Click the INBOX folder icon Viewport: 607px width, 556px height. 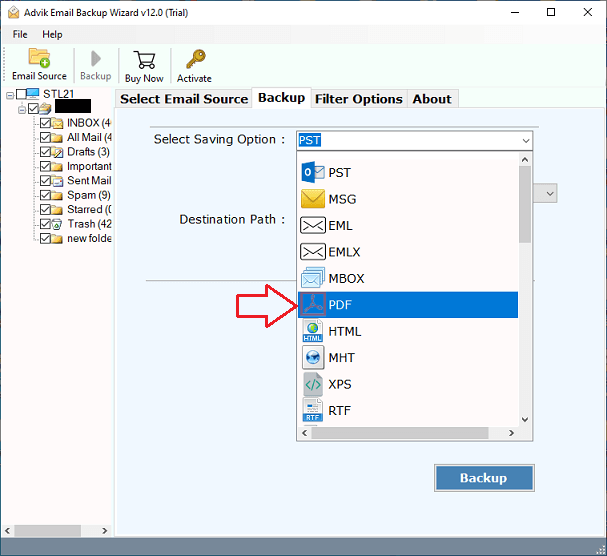pyautogui.click(x=57, y=123)
